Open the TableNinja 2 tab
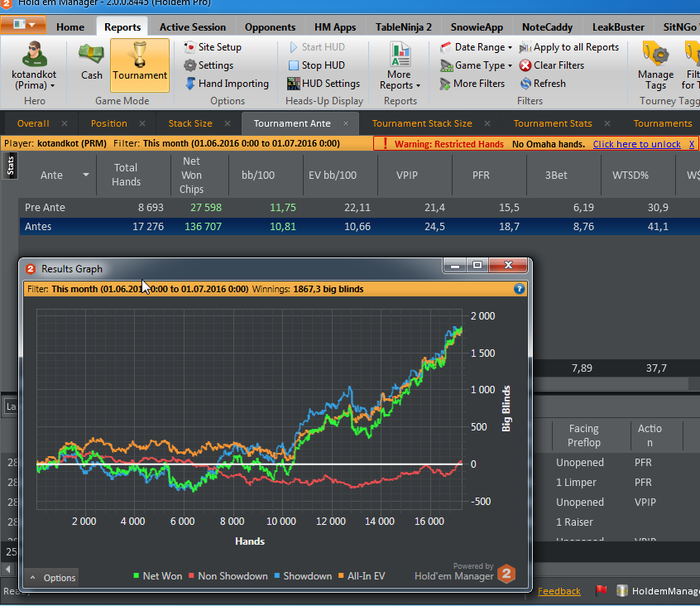Image resolution: width=700 pixels, height=606 pixels. (404, 27)
